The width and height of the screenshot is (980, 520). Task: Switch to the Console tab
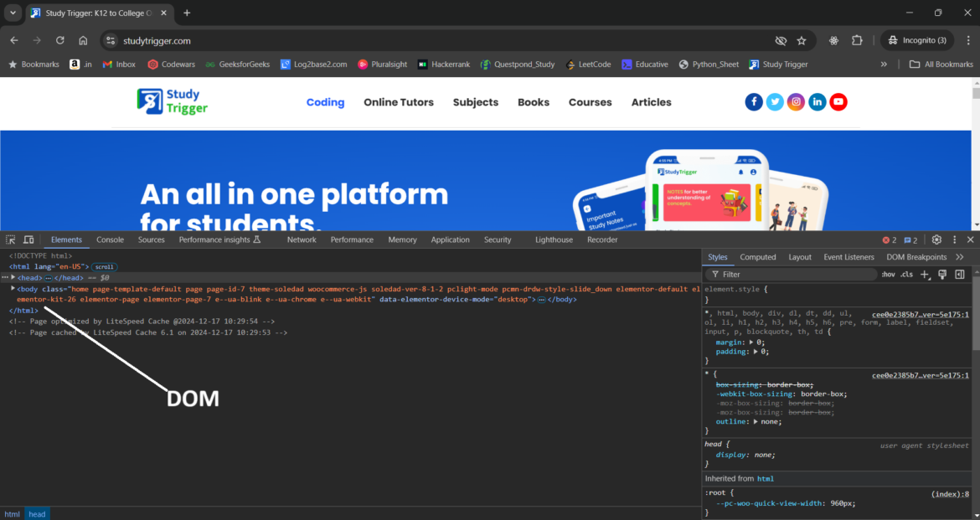(110, 240)
